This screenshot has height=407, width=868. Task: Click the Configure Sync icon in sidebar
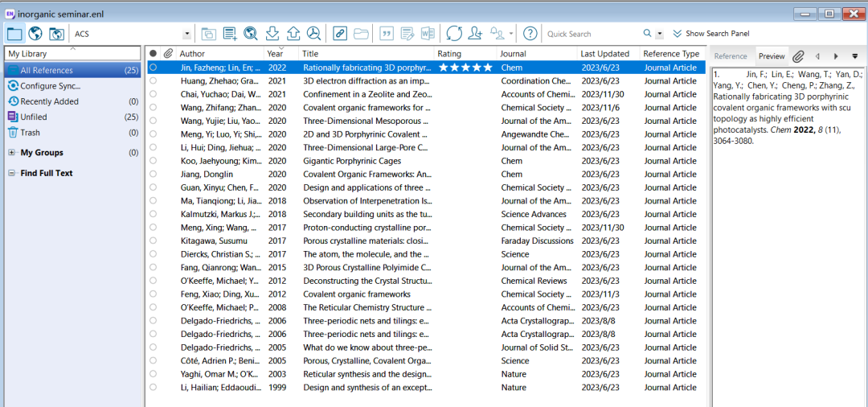pyautogui.click(x=13, y=86)
